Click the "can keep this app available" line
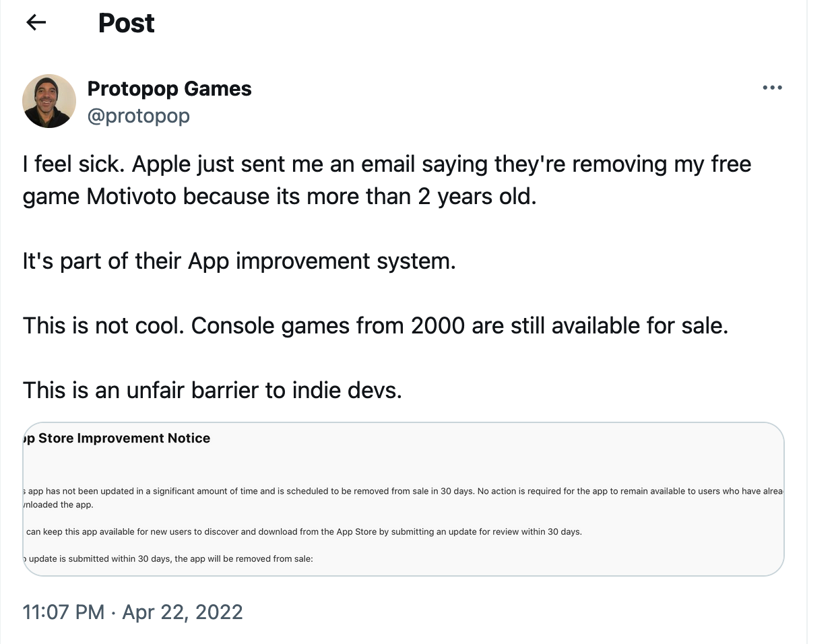Screen dimensions: 834x644 tap(304, 532)
